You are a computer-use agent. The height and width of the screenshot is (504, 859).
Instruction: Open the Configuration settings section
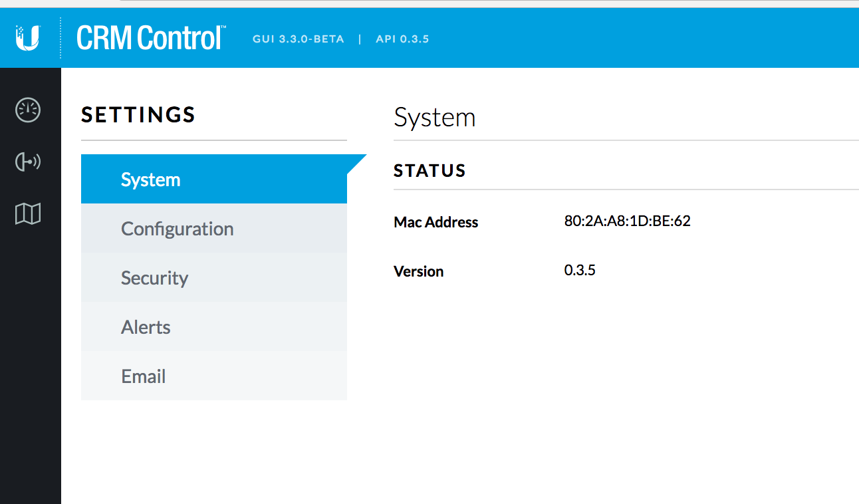(177, 229)
